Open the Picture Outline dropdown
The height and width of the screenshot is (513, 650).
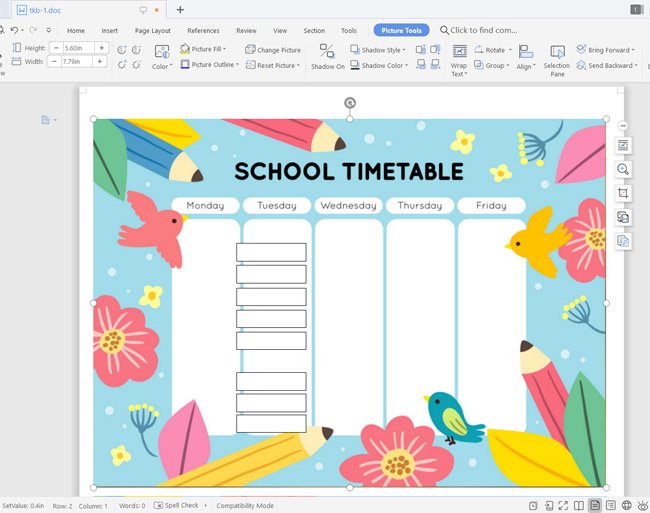click(x=210, y=65)
